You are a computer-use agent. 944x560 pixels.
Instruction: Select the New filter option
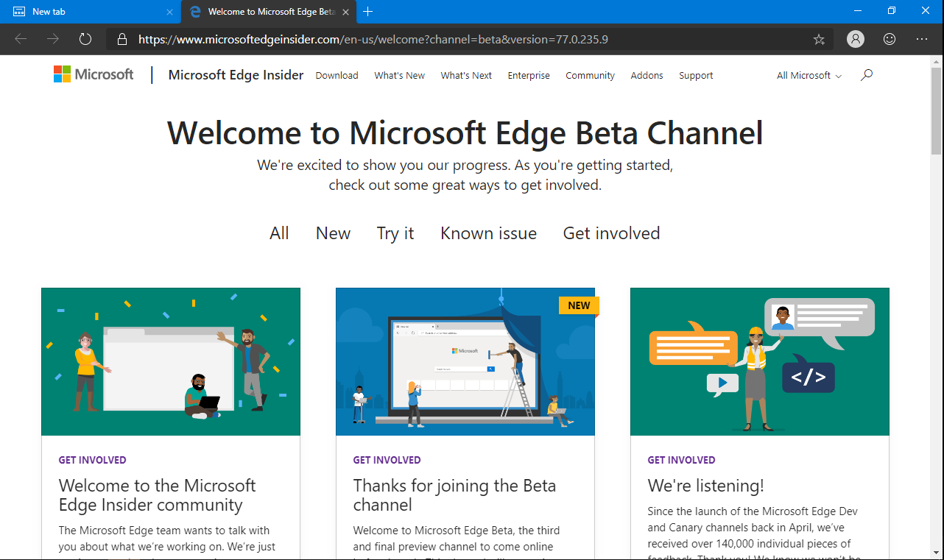[333, 233]
